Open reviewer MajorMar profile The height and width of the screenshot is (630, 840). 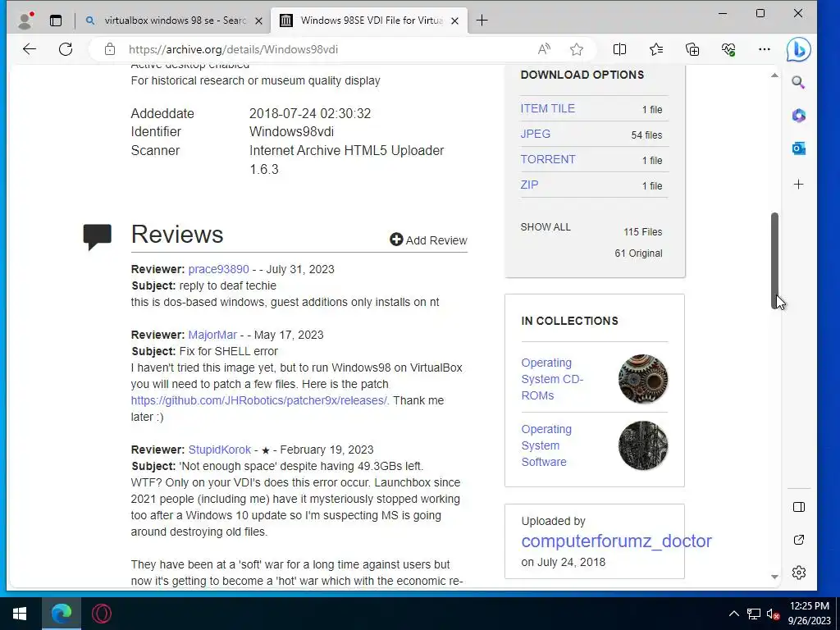click(x=212, y=335)
